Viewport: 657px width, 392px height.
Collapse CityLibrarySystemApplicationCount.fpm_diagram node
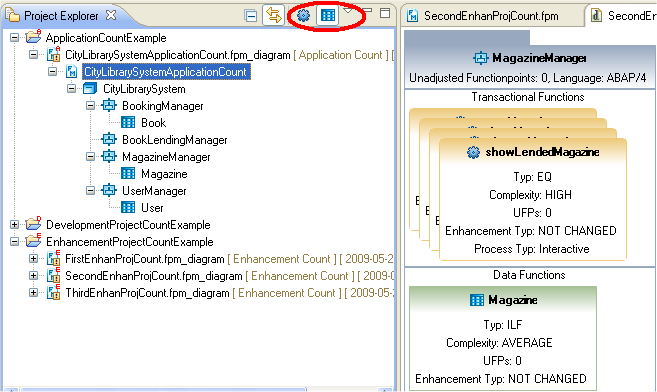(x=34, y=54)
